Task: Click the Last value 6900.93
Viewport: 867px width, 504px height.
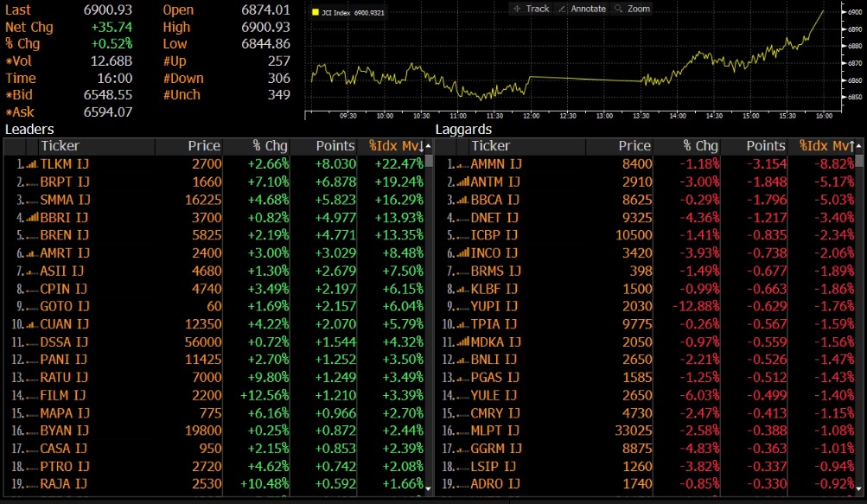Action: [108, 10]
